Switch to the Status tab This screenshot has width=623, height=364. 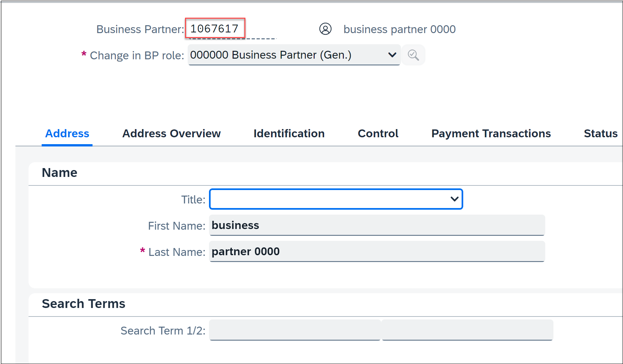pyautogui.click(x=600, y=134)
